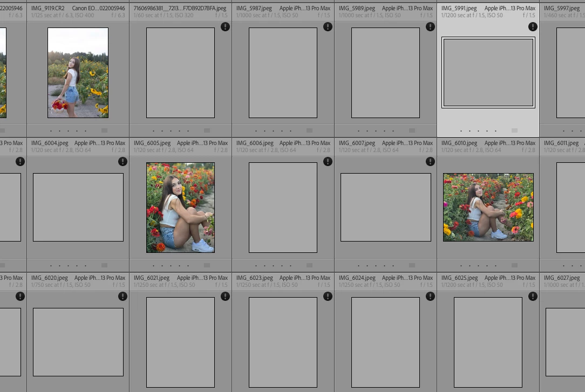Set a color label on IMG_6005.jpeg
This screenshot has height=392, width=585.
207,265
